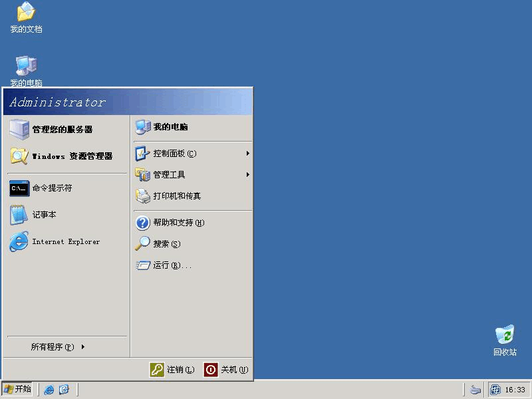Image resolution: width=532 pixels, height=399 pixels.
Task: Click the 注销 log off button
Action: 173,370
